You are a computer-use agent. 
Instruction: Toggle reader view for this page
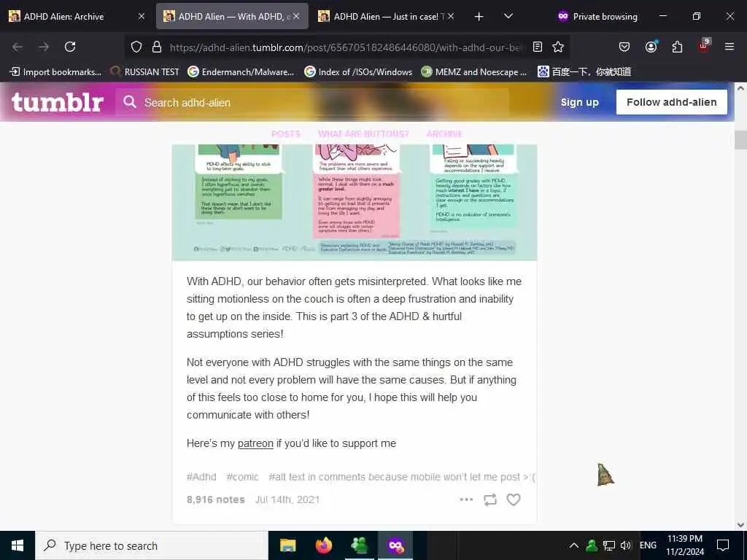click(538, 47)
